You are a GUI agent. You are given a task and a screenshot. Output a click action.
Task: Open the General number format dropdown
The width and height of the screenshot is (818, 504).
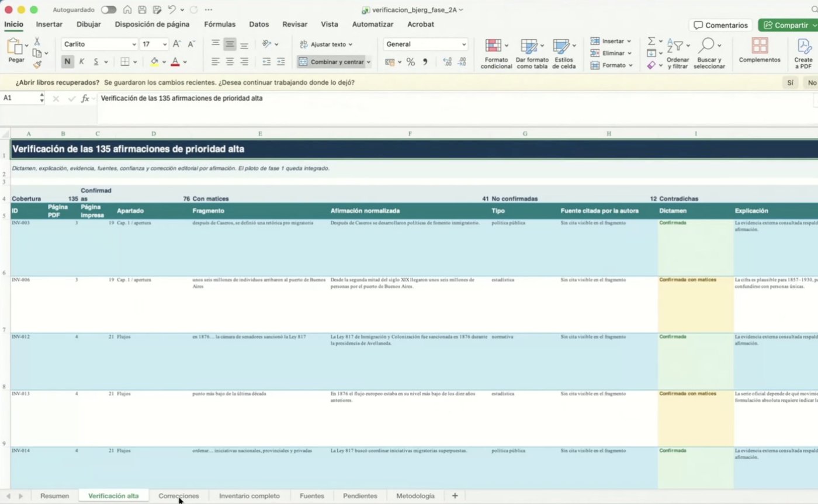(426, 44)
